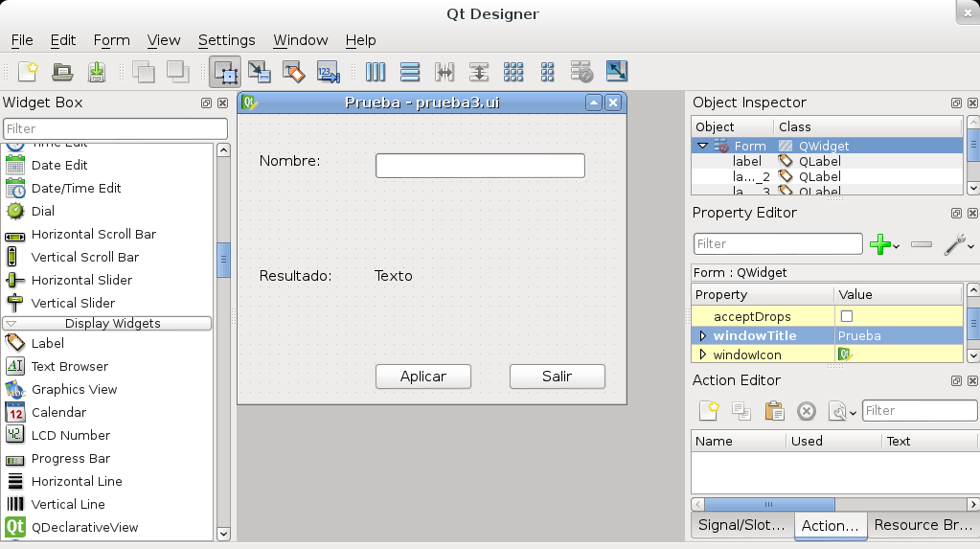The image size is (980, 549).
Task: Switch to the Signal/Slot editor tab
Action: pyautogui.click(x=741, y=525)
